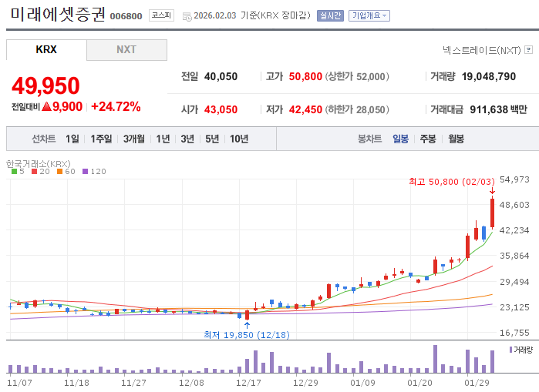539x392 pixels.
Task: Select the 일봉 daily candle chart
Action: tap(400, 139)
